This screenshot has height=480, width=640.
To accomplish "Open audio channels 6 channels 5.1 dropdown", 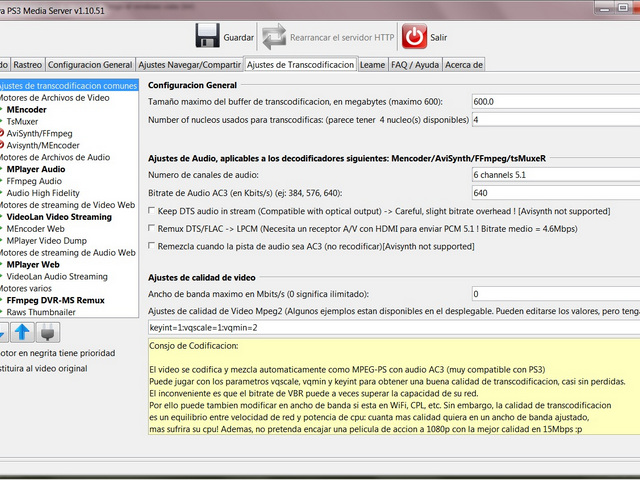I will tap(556, 175).
